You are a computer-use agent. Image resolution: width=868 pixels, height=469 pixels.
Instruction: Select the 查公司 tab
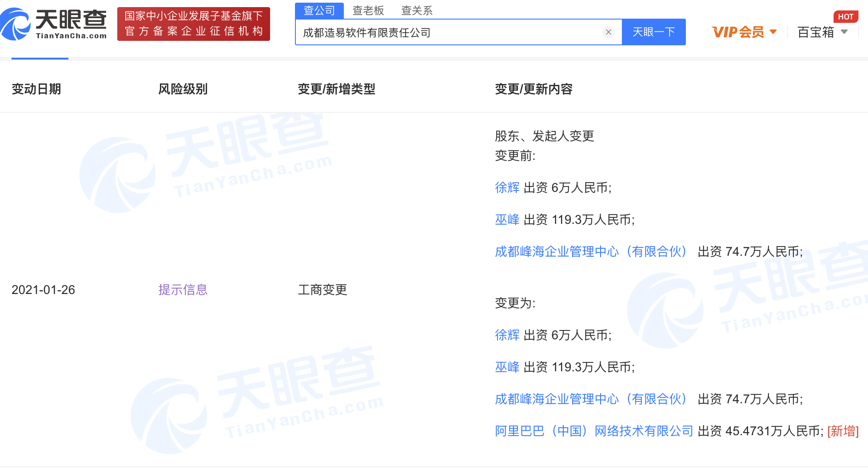(x=319, y=10)
